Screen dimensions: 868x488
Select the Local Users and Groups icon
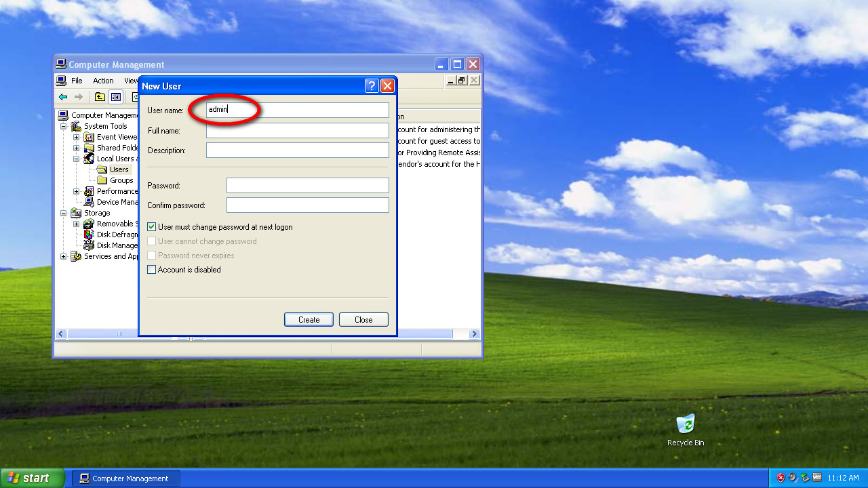pos(89,159)
